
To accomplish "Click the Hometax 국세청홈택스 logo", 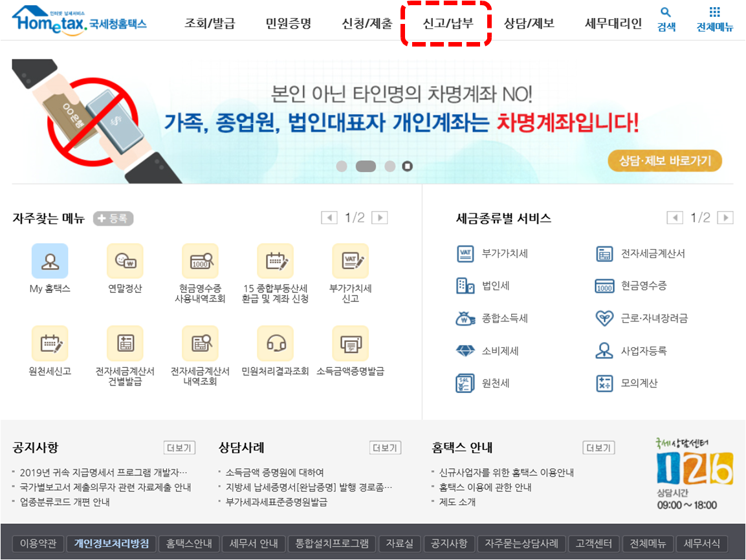I will pos(80,19).
